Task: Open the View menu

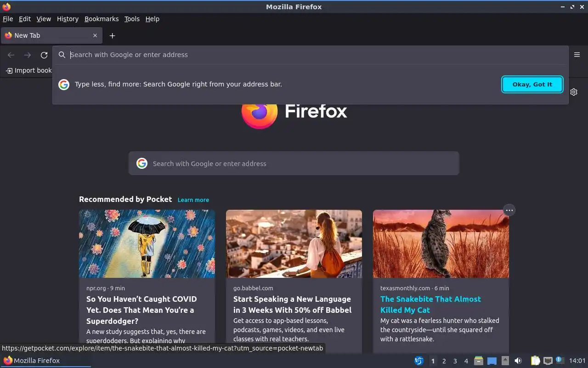Action: [x=44, y=19]
